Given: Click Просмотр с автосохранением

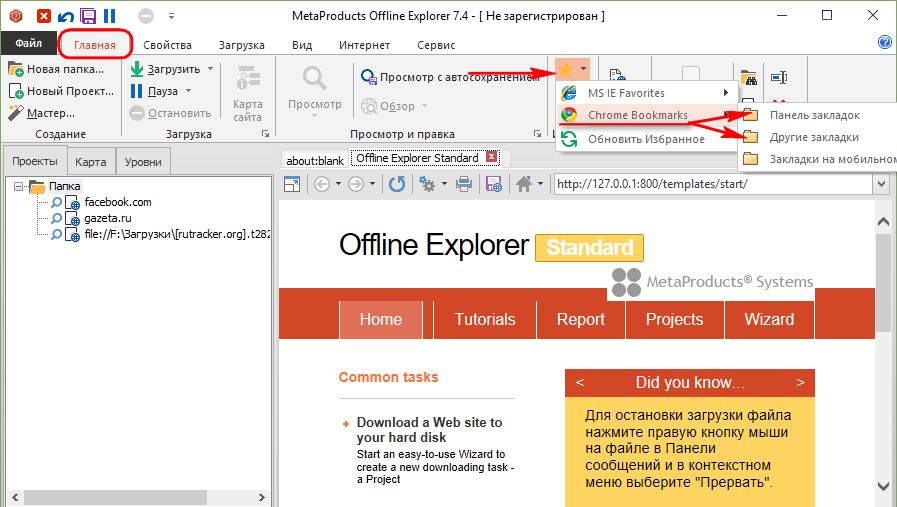Looking at the screenshot, I should [450, 77].
